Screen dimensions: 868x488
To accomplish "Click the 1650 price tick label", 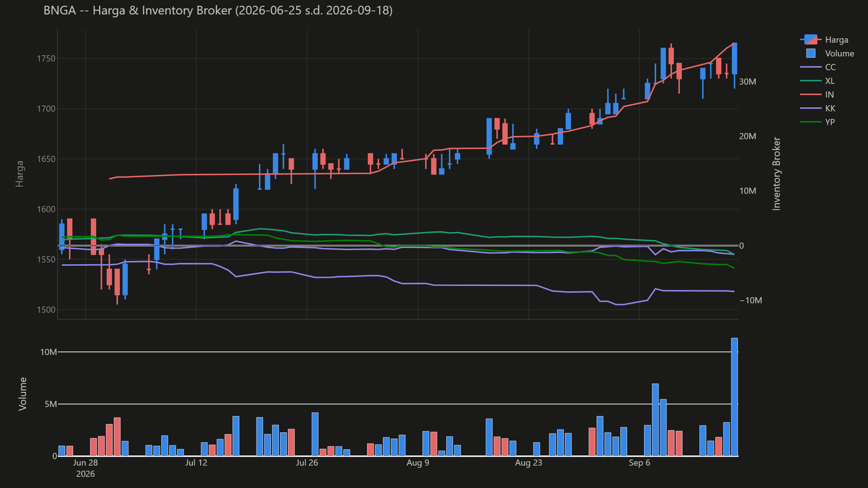I will tap(45, 159).
